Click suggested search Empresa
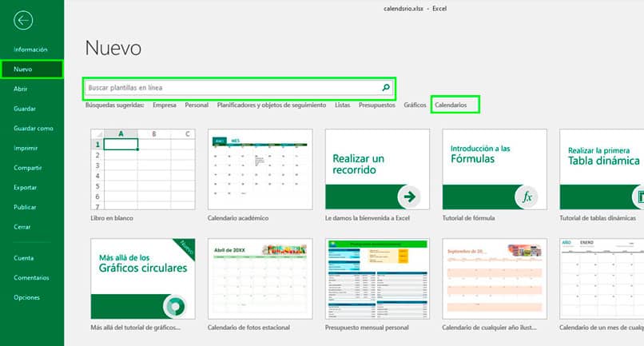The height and width of the screenshot is (346, 644). click(x=165, y=105)
